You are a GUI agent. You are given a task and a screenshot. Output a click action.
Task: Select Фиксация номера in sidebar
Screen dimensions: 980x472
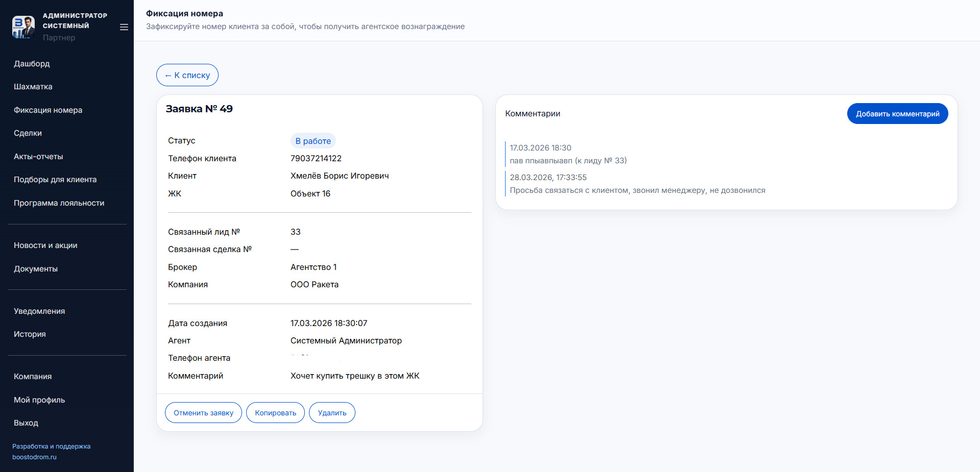(x=48, y=110)
